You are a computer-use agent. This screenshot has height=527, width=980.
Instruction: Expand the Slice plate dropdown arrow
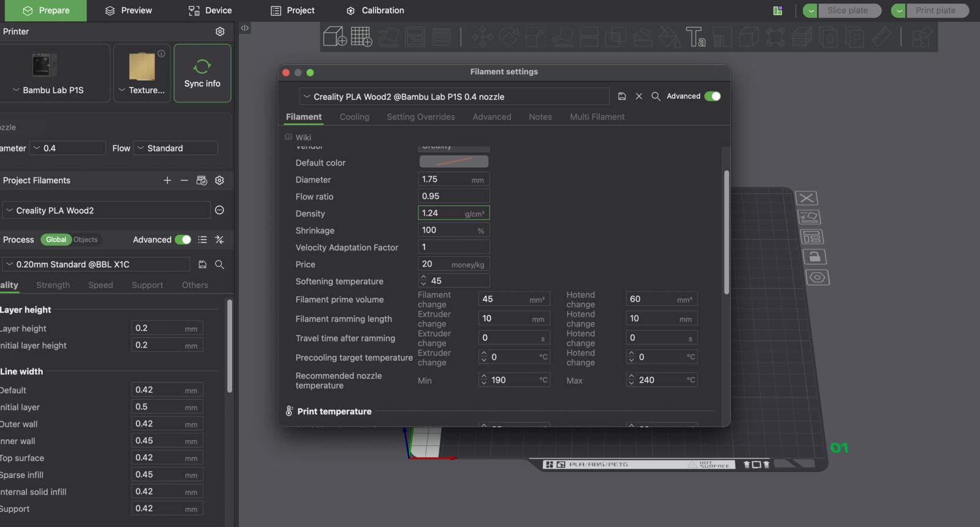coord(810,10)
